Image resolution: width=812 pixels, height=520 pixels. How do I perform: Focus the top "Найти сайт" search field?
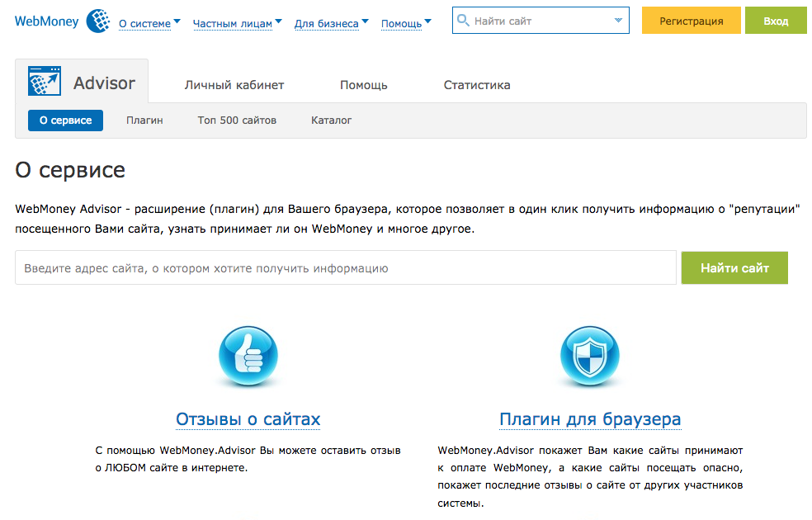(x=541, y=21)
